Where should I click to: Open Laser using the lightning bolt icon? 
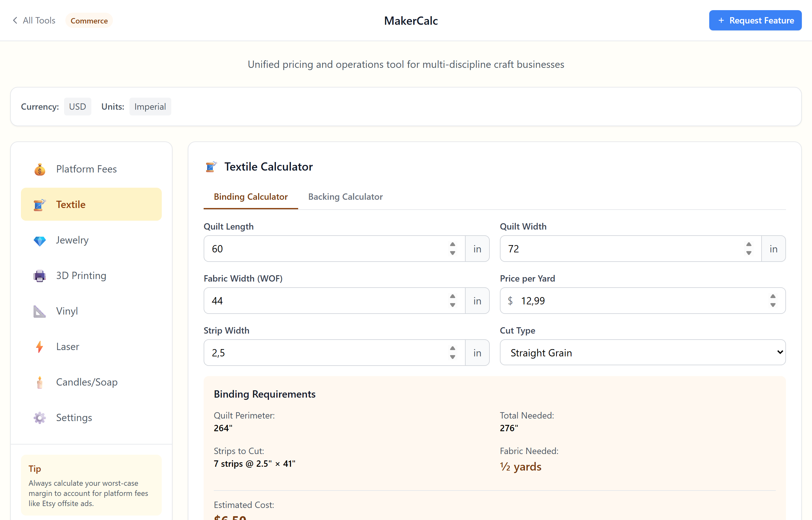coord(40,347)
